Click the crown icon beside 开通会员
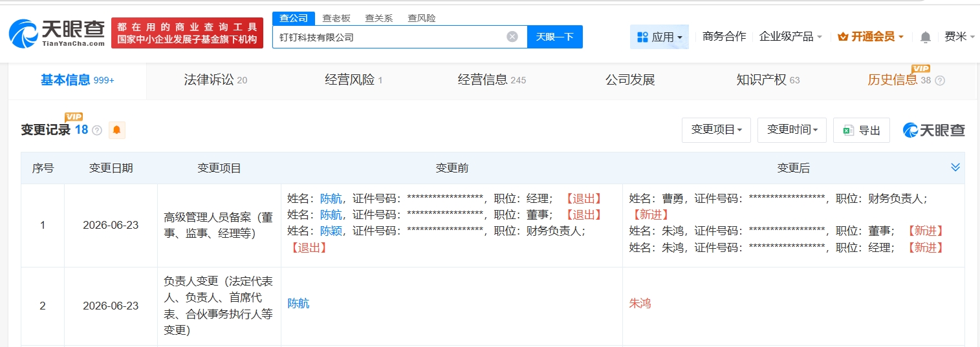 click(843, 37)
